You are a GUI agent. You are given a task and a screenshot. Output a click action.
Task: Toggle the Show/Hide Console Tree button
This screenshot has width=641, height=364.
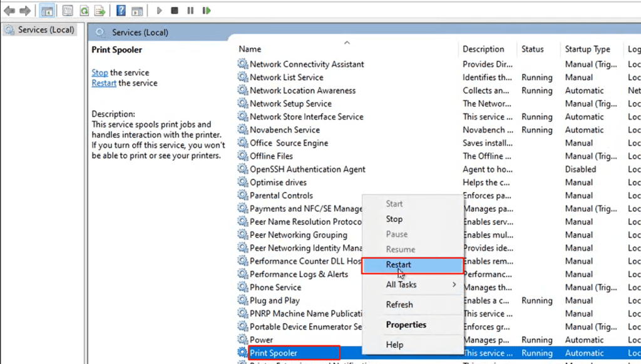[x=46, y=11]
